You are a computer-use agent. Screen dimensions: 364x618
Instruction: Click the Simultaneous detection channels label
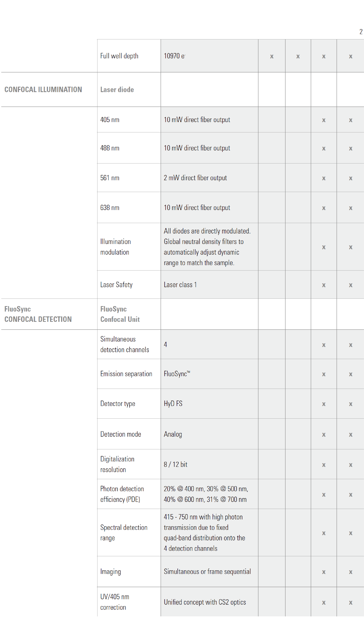point(125,344)
